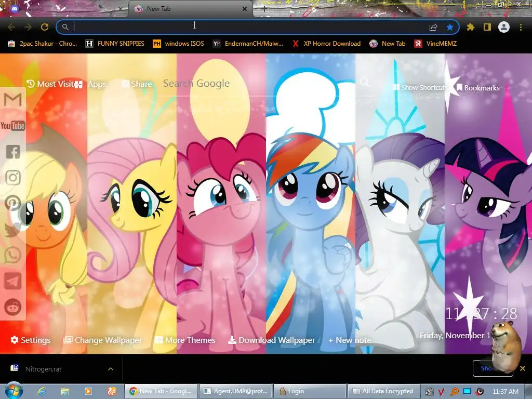The height and width of the screenshot is (399, 532).
Task: Go forward to the next page
Action: (28, 27)
